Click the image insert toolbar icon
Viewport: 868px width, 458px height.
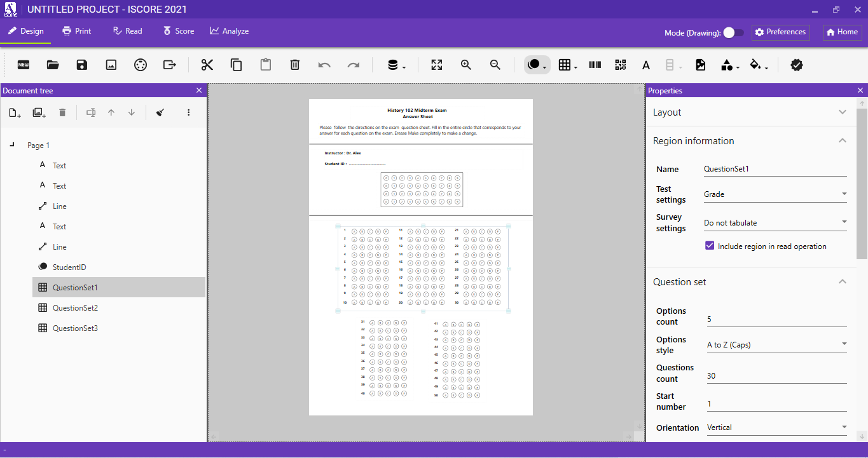coord(111,65)
